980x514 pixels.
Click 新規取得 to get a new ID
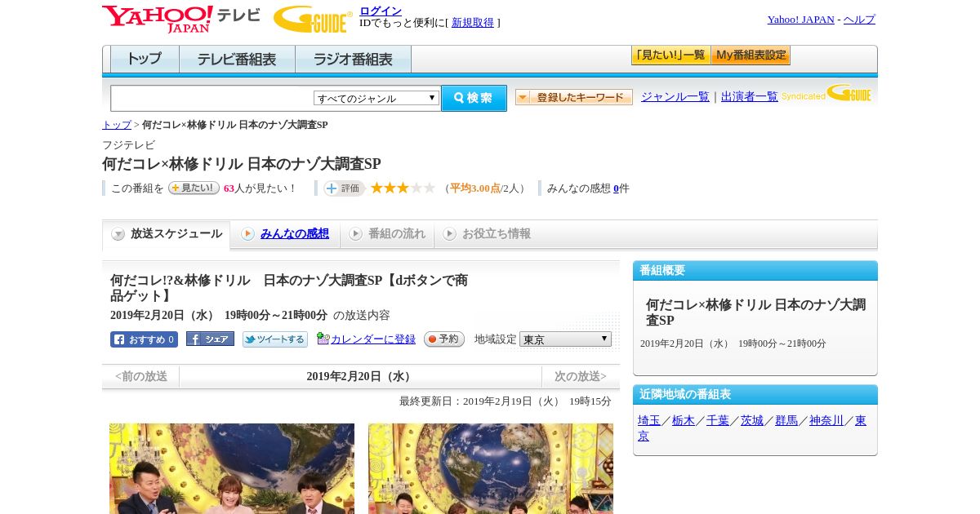(x=473, y=23)
